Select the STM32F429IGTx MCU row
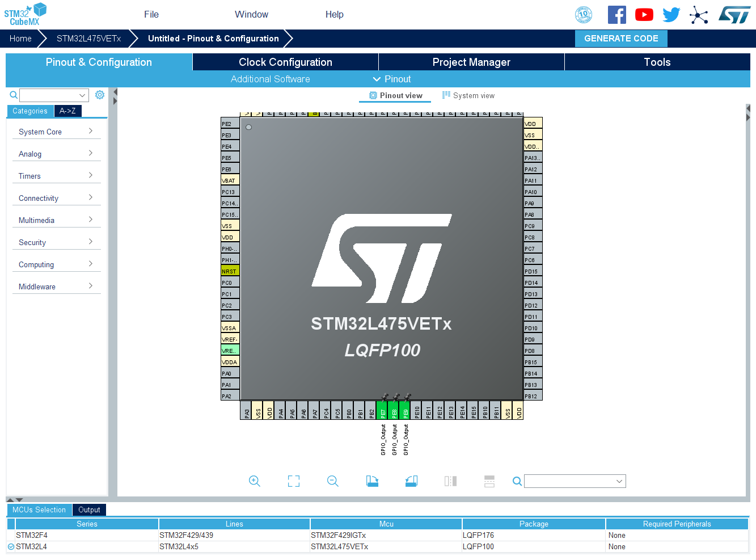This screenshot has width=756, height=560. 378,535
